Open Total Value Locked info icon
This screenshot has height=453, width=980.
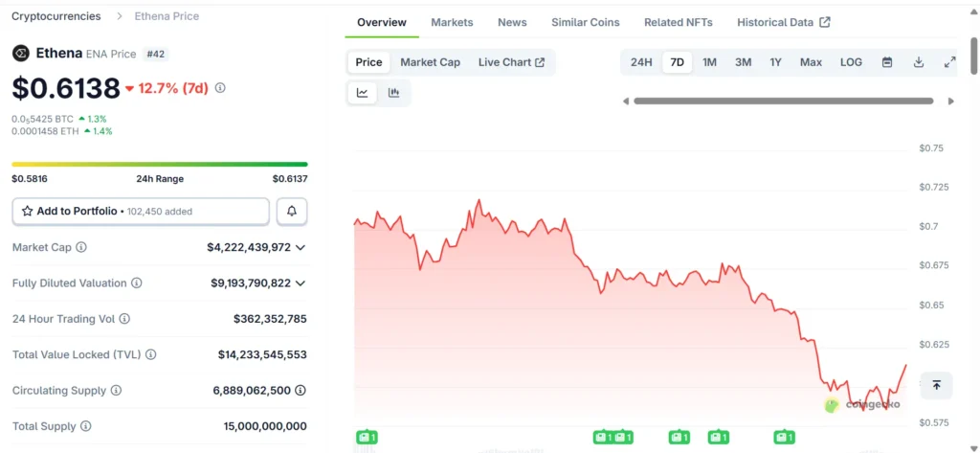[x=150, y=354]
